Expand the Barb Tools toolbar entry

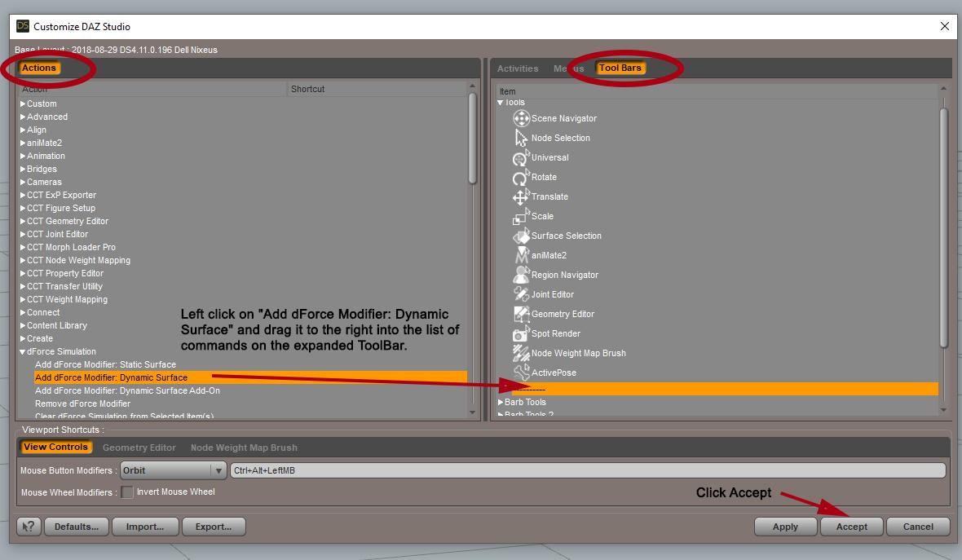pos(500,403)
